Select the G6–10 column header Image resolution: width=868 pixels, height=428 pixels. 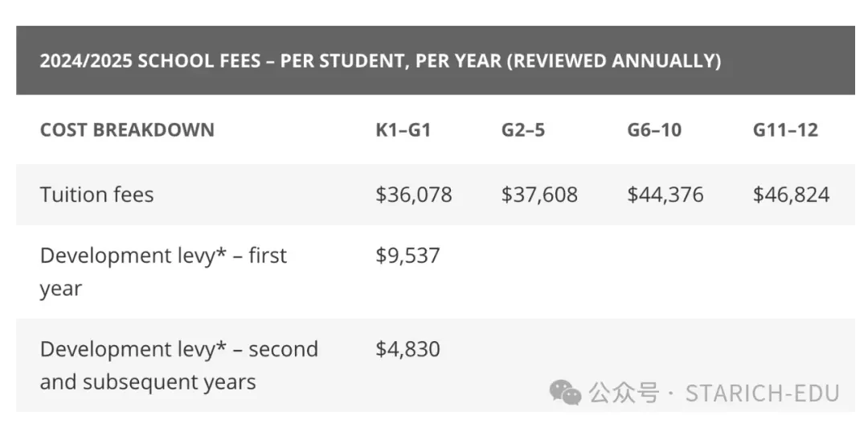[x=654, y=130]
